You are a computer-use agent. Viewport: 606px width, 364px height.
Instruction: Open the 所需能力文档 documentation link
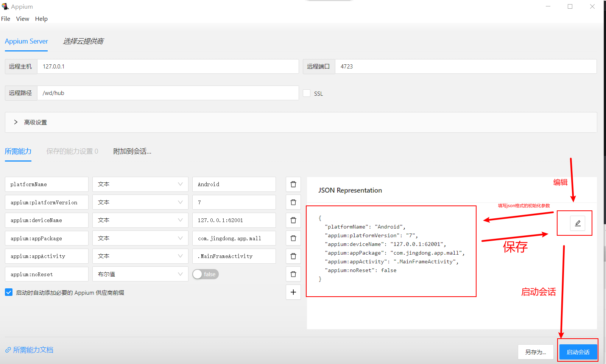(33, 350)
